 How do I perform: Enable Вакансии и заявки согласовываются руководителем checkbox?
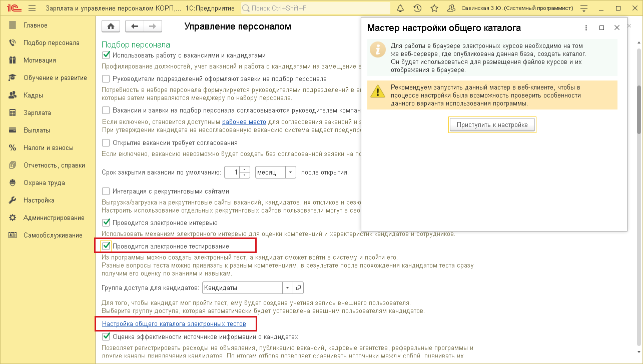tap(106, 110)
